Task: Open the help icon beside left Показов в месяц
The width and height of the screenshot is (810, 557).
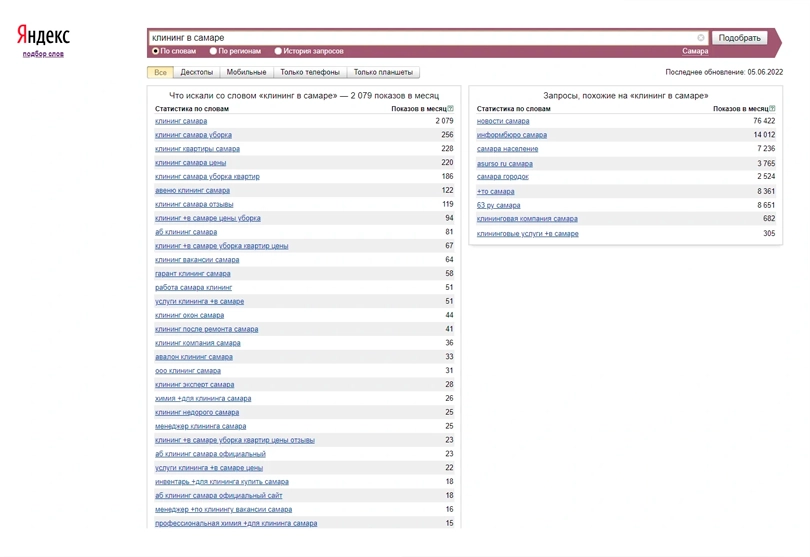Action: click(x=450, y=109)
